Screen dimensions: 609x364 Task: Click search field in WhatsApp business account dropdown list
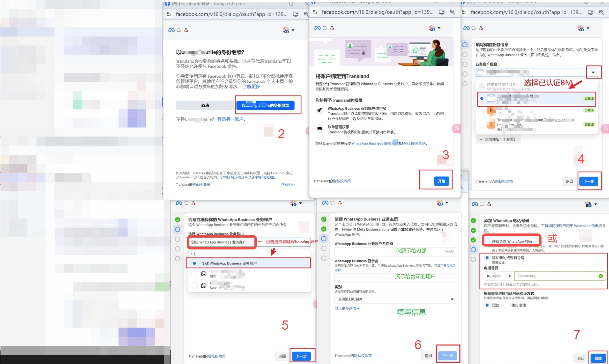[x=250, y=254]
